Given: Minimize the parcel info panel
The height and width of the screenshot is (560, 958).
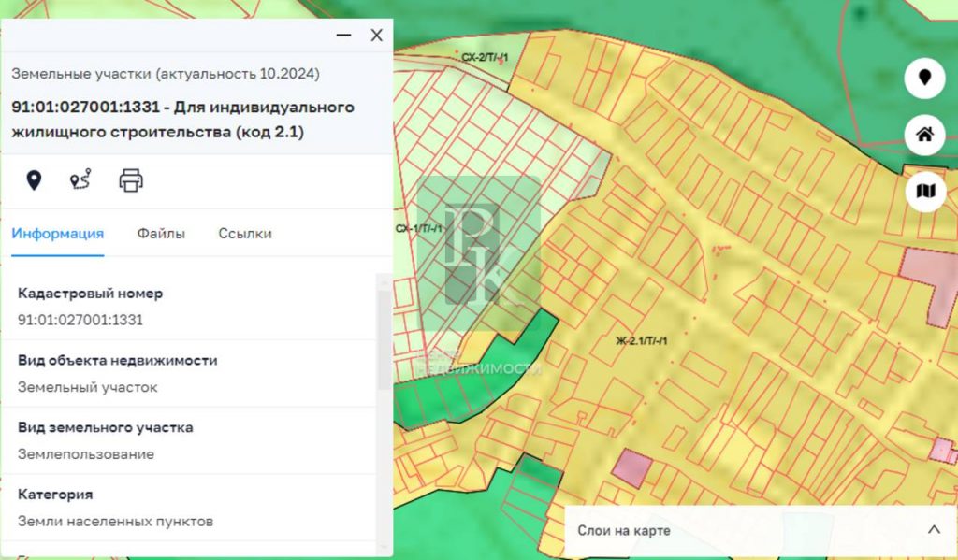Looking at the screenshot, I should 344,36.
